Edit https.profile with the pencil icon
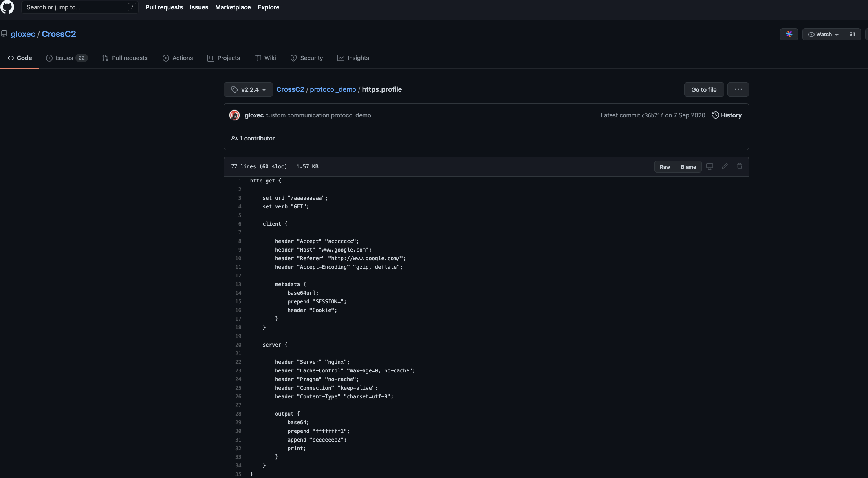Image resolution: width=868 pixels, height=478 pixels. pyautogui.click(x=724, y=166)
